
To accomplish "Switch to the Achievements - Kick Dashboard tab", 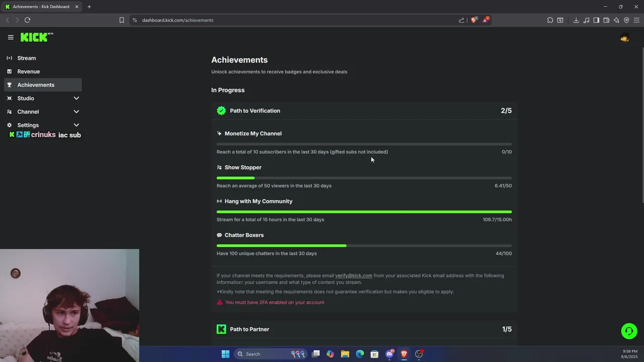I will coord(41,7).
